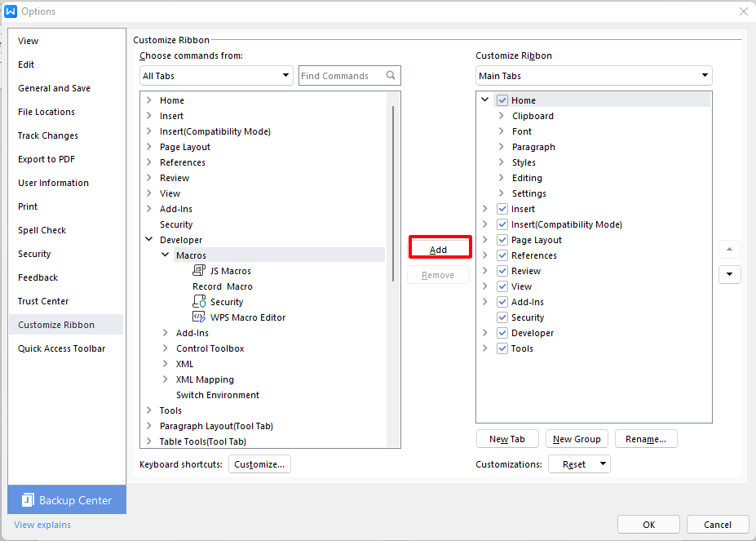Viewport: 756px width, 541px height.
Task: Click the Security shield icon under Macros
Action: point(198,301)
